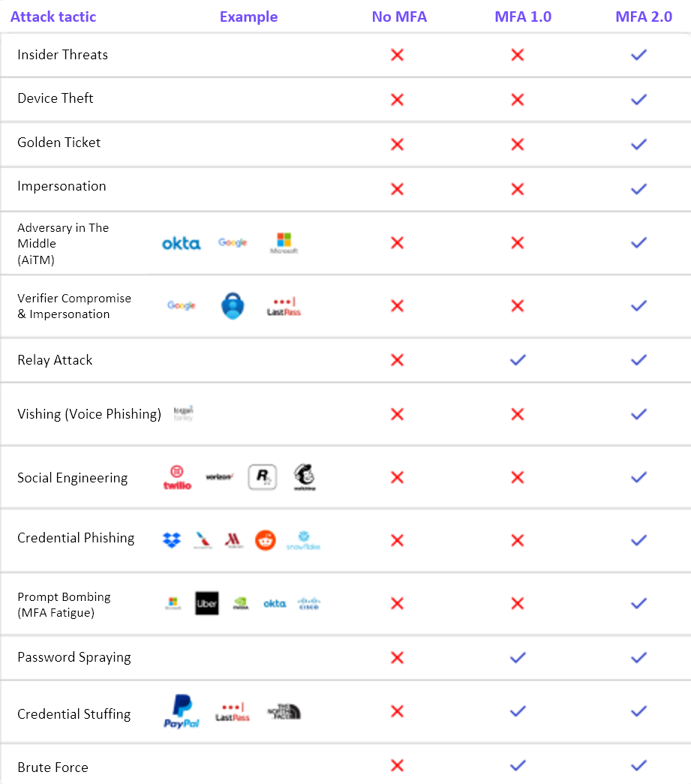Click the Cisco logo
Viewport: 691px width, 784px height.
308,603
